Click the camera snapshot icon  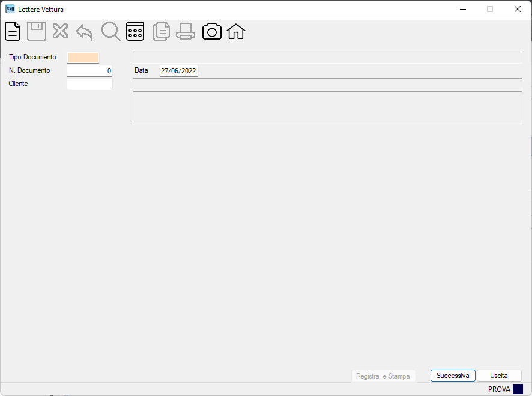point(212,31)
